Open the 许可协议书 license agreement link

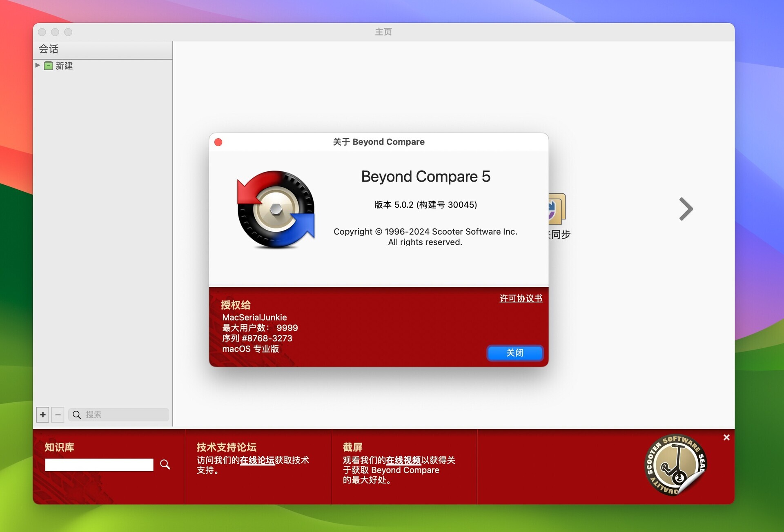coord(521,298)
